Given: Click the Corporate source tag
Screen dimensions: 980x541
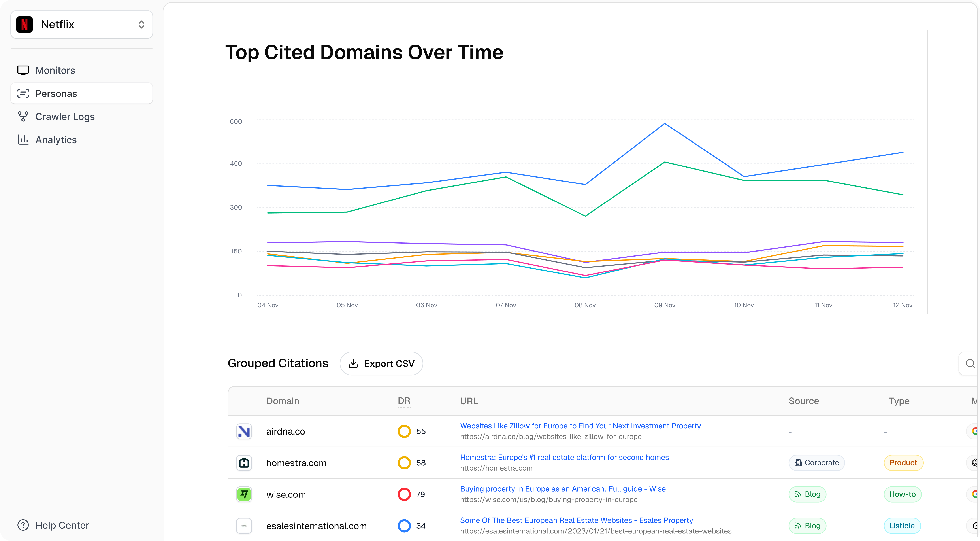Looking at the screenshot, I should pyautogui.click(x=816, y=463).
